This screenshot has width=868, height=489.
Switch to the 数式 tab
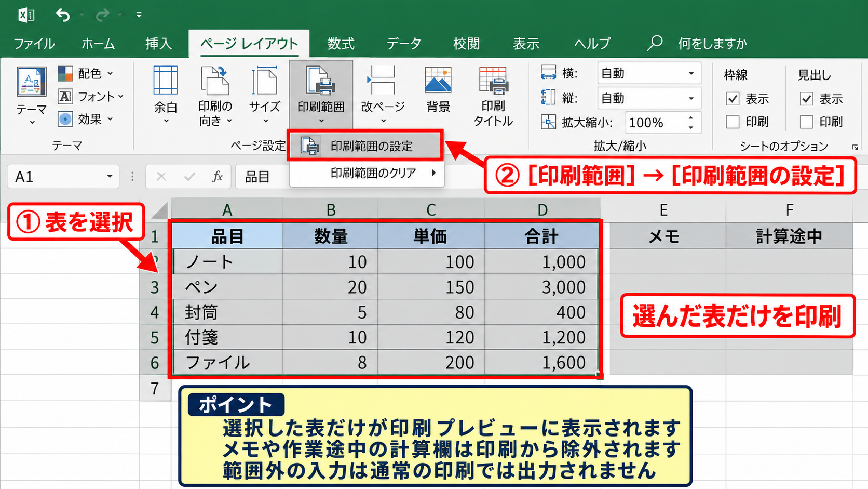pos(341,44)
